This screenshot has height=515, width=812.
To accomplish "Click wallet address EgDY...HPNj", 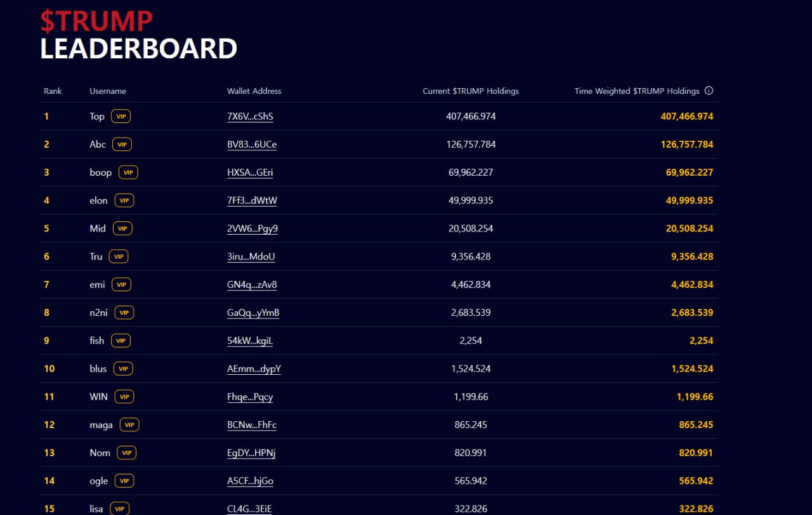I will pyautogui.click(x=251, y=453).
